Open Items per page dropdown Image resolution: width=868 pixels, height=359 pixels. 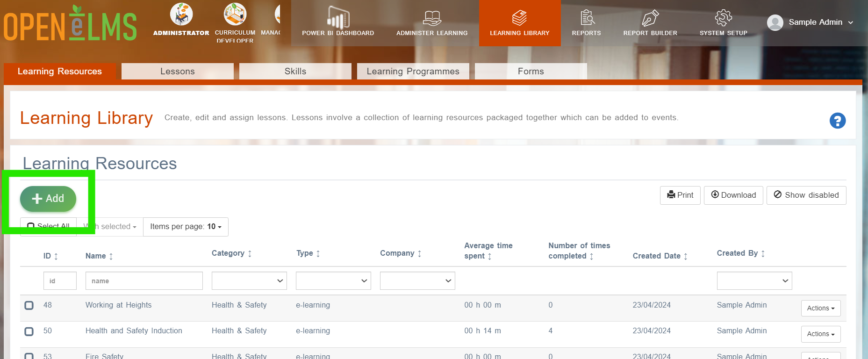(x=186, y=227)
